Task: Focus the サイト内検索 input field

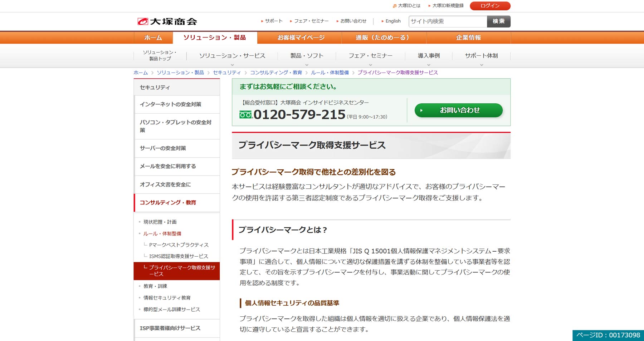Action: coord(448,21)
